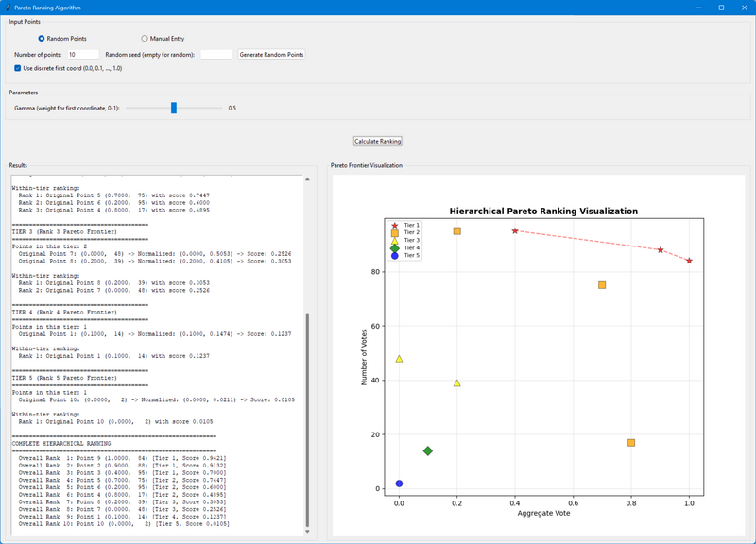The image size is (756, 544).
Task: Click the Results vertical scrollbar thumb
Action: [308, 419]
